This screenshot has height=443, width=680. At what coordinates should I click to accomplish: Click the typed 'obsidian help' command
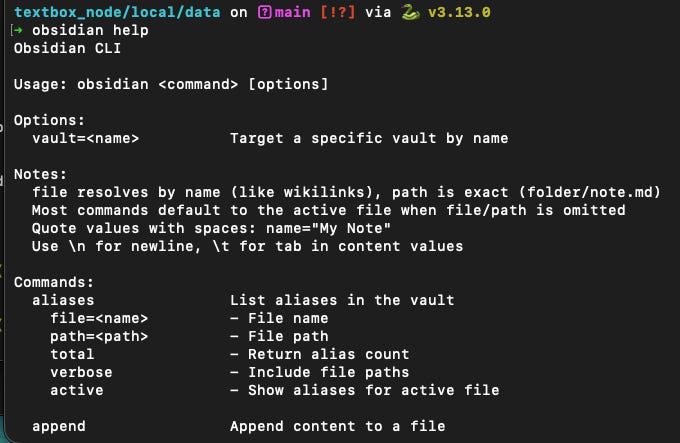point(90,30)
